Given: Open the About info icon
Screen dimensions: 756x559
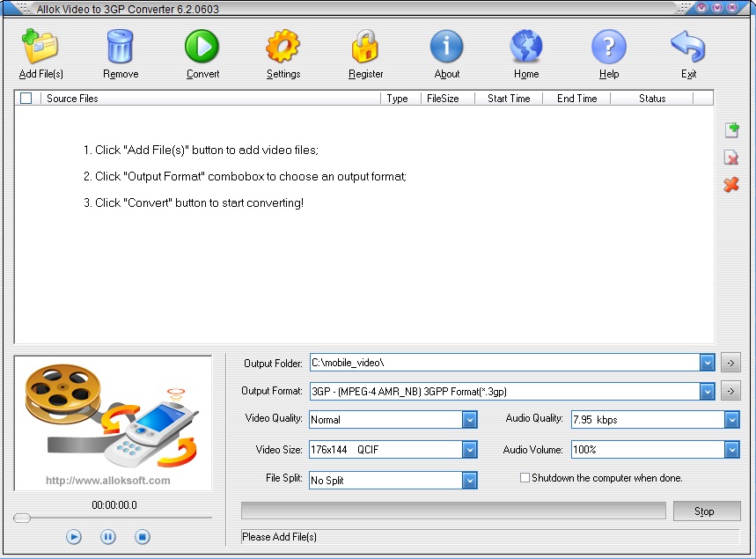Looking at the screenshot, I should (446, 47).
